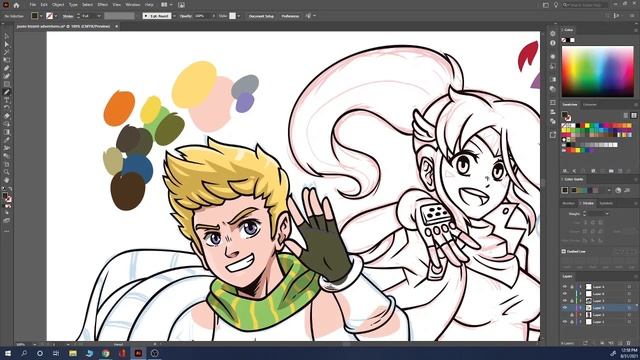Open the Object menu

point(58,5)
